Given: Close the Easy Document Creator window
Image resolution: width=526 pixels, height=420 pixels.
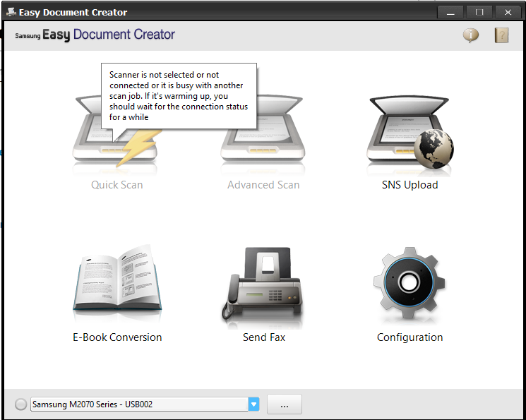Looking at the screenshot, I should click(508, 13).
